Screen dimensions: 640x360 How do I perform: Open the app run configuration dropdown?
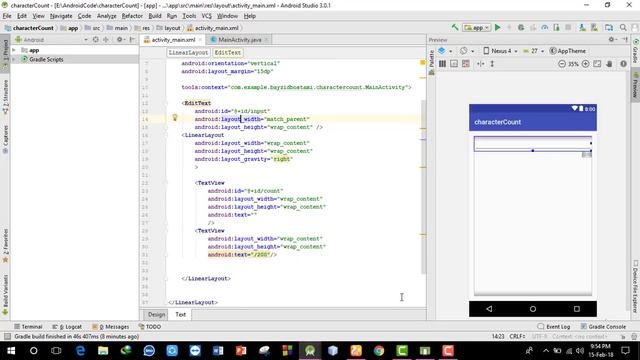477,27
